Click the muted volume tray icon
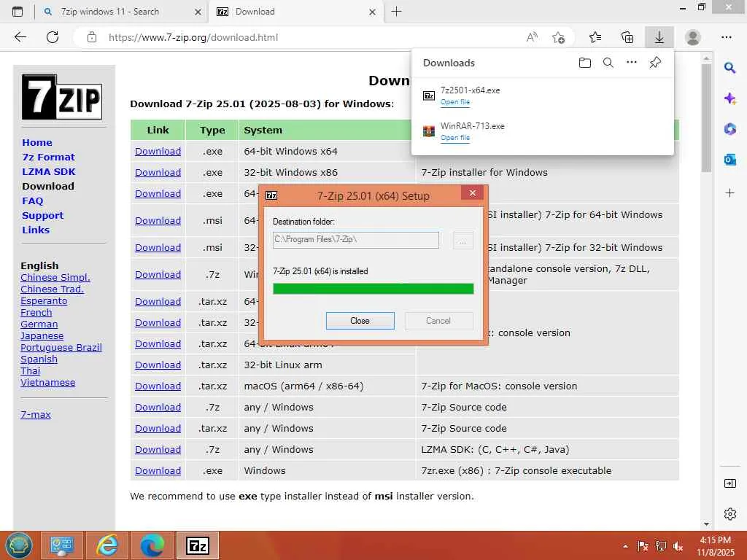This screenshot has width=747, height=560. pos(678,546)
